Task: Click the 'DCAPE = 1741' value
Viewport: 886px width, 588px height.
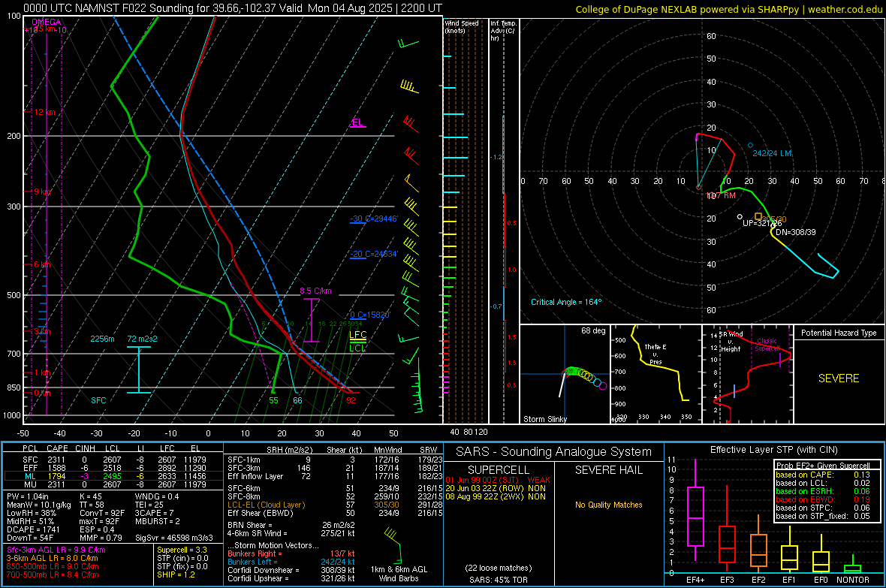Action: pyautogui.click(x=33, y=529)
